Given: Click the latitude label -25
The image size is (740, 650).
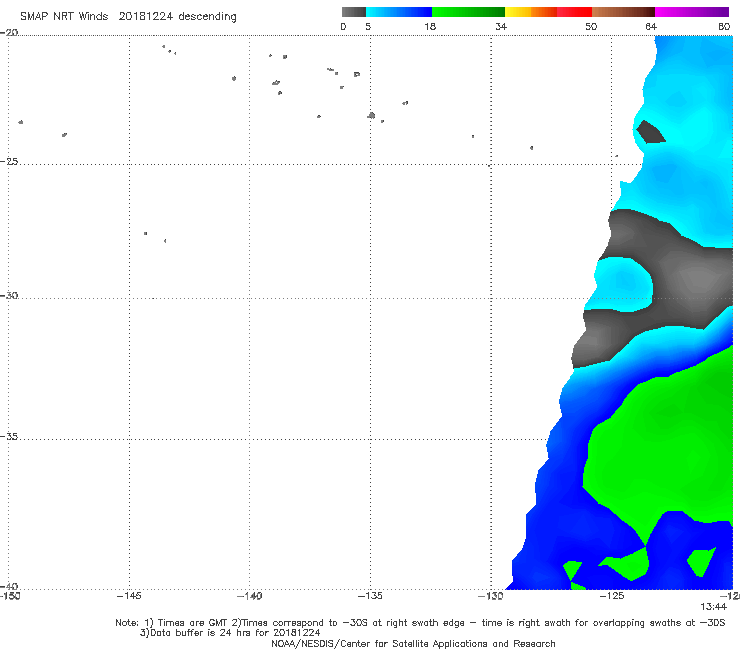Looking at the screenshot, I should [x=9, y=161].
